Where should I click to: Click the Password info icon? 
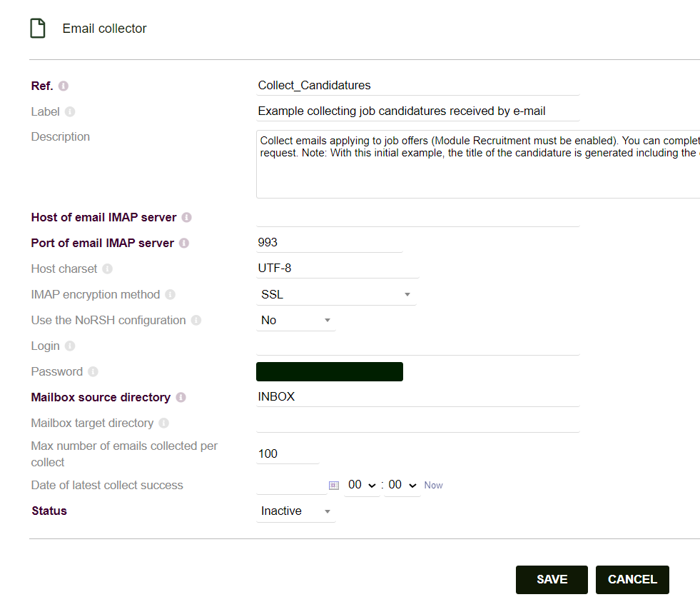tap(93, 372)
